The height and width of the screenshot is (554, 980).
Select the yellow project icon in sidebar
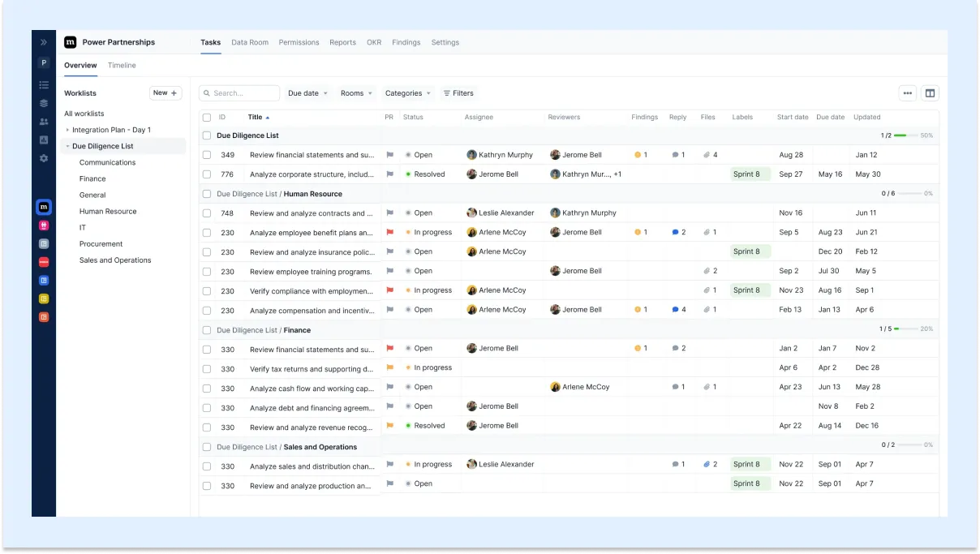[x=44, y=298]
